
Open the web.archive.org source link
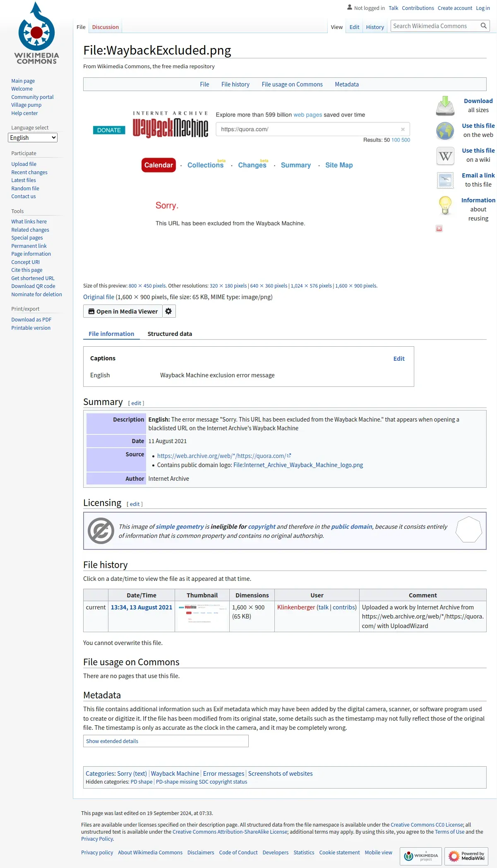point(224,456)
